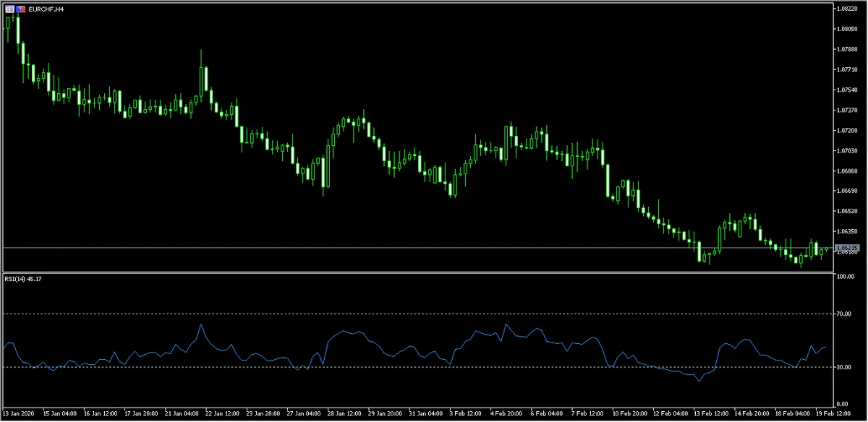Click the 1.06860 price scale label

click(848, 171)
